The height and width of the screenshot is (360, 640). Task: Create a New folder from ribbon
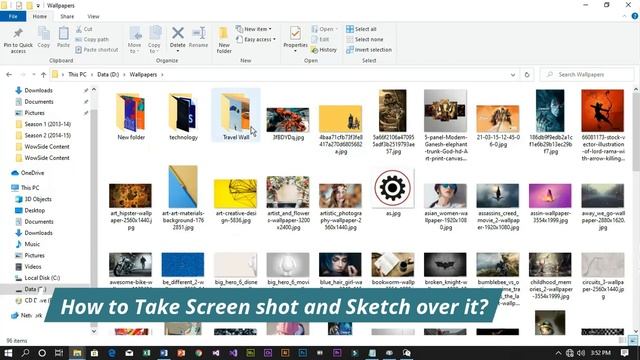pos(224,40)
